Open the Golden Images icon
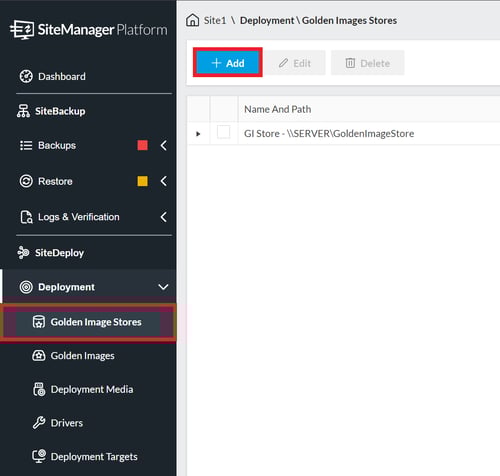The height and width of the screenshot is (476, 500). click(39, 356)
